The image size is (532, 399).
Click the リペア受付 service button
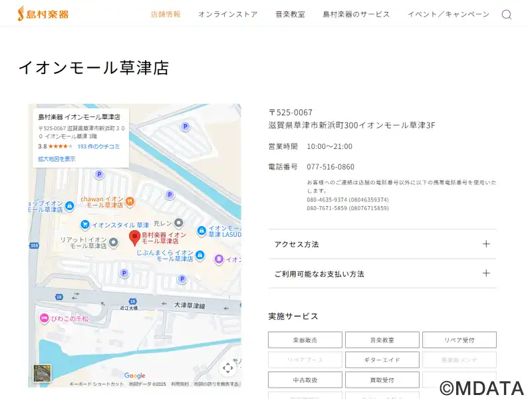[x=460, y=340]
